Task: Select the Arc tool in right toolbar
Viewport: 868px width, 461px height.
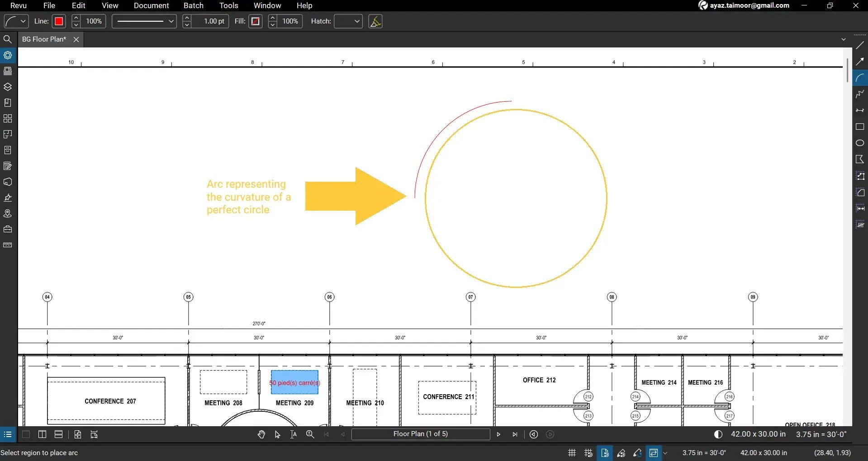Action: (x=860, y=78)
